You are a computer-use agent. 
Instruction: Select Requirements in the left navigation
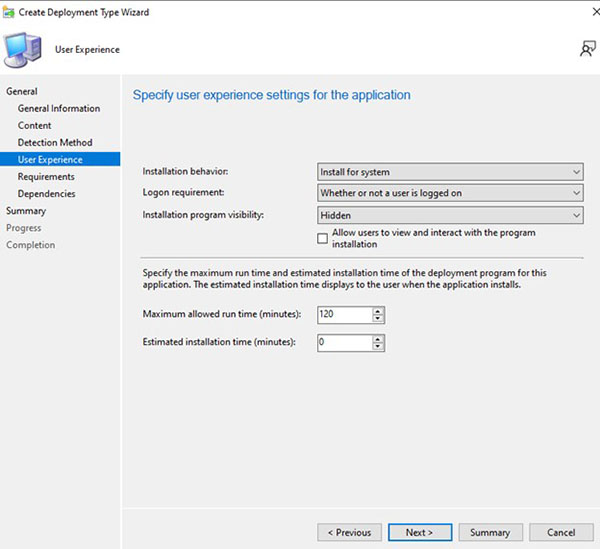pyautogui.click(x=46, y=176)
